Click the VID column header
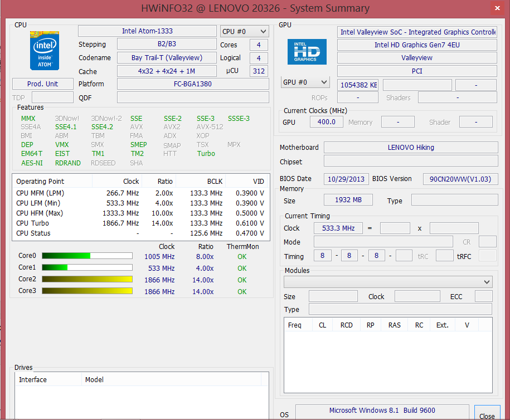This screenshot has width=510, height=420. [246, 182]
